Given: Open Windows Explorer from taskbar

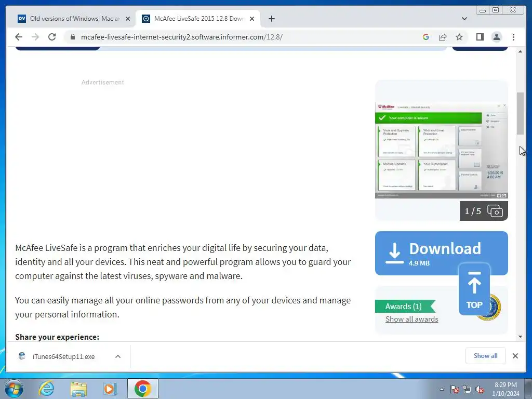Looking at the screenshot, I should pyautogui.click(x=78, y=389).
